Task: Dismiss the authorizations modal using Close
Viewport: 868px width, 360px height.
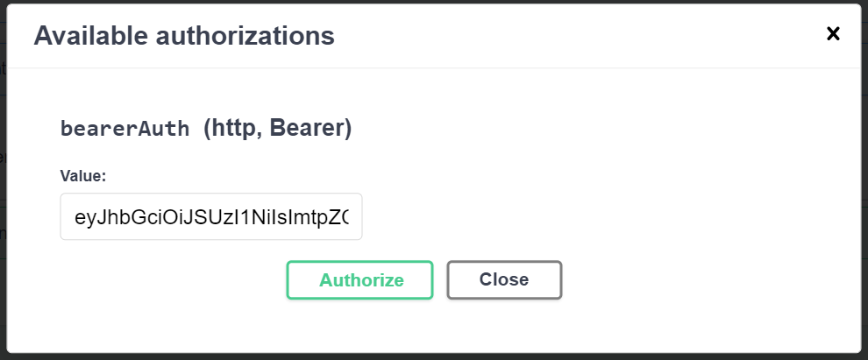Action: pyautogui.click(x=504, y=280)
